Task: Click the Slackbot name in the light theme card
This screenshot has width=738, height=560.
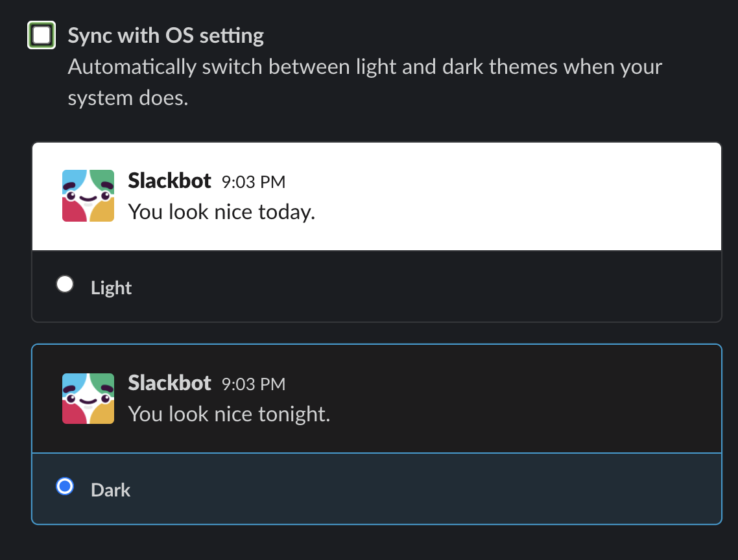Action: pos(169,181)
